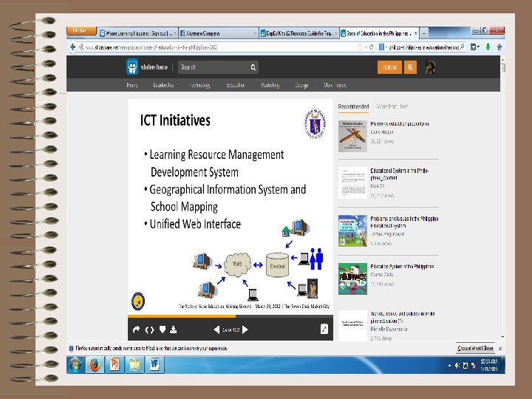The image size is (532, 399).
Task: Click the new tab plus button
Action: (x=424, y=33)
